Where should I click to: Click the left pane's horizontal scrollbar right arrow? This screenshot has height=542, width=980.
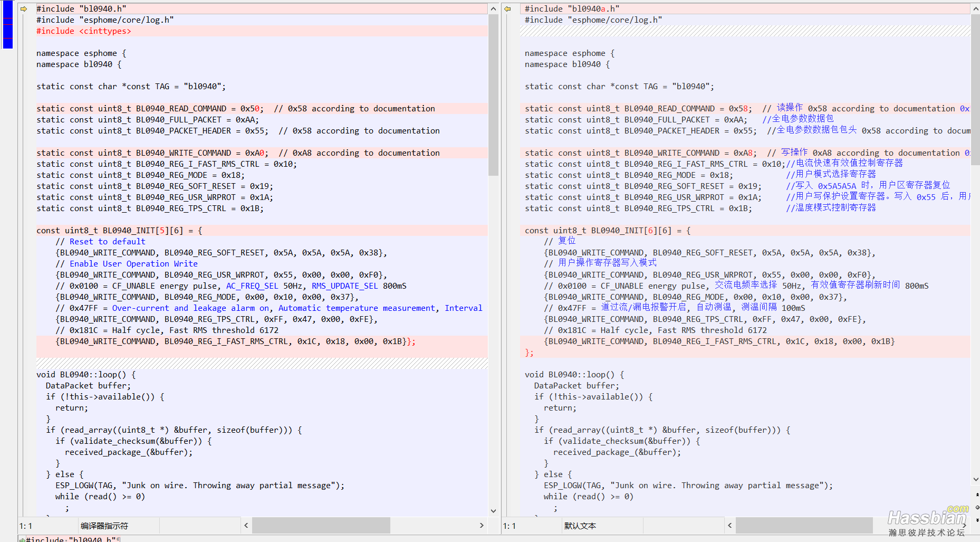click(x=481, y=525)
